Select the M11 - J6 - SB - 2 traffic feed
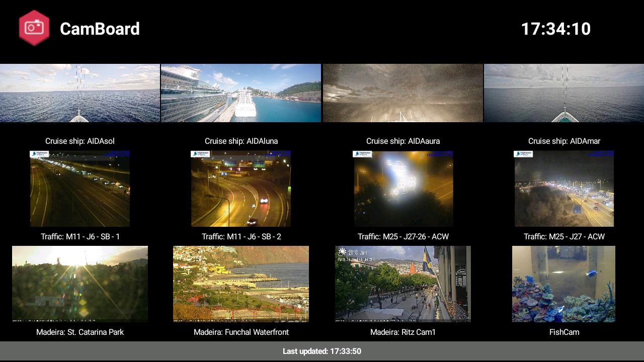Viewport: 644px width, 362px height. coord(241,189)
